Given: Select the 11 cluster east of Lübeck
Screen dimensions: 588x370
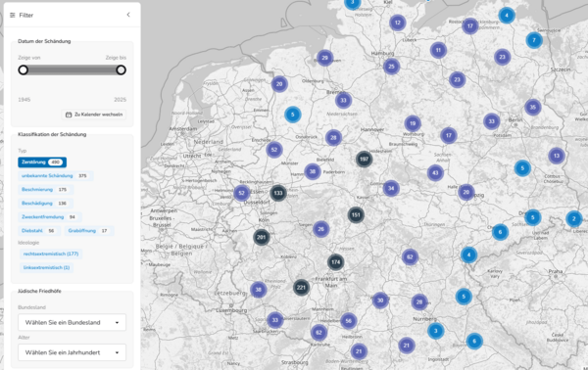Looking at the screenshot, I should coord(438,50).
